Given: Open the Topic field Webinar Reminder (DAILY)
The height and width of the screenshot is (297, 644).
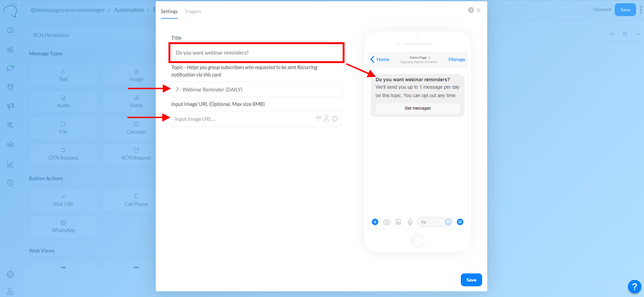Looking at the screenshot, I should [256, 90].
